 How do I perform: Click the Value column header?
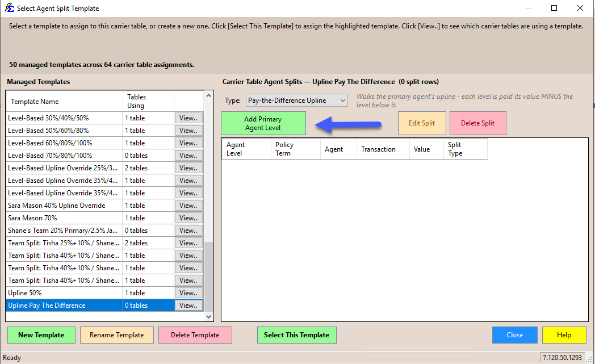[x=426, y=149]
